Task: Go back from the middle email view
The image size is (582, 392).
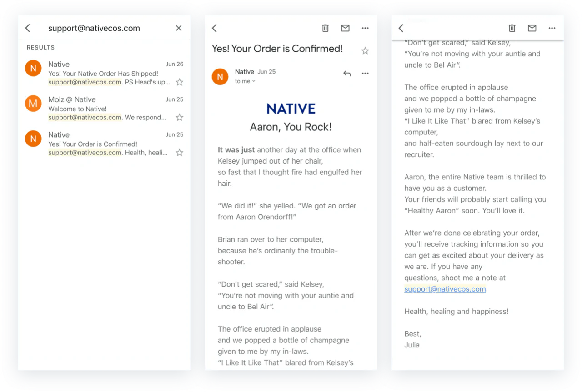Action: click(215, 28)
